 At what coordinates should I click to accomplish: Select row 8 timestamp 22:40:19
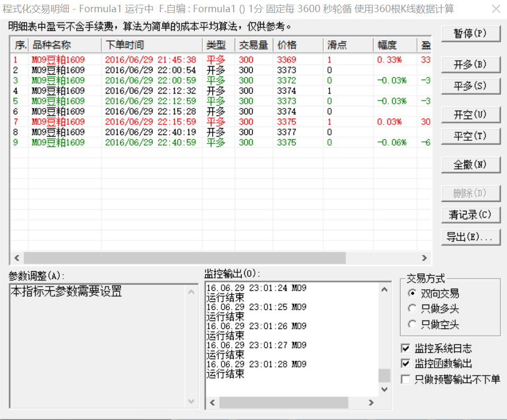(x=150, y=132)
